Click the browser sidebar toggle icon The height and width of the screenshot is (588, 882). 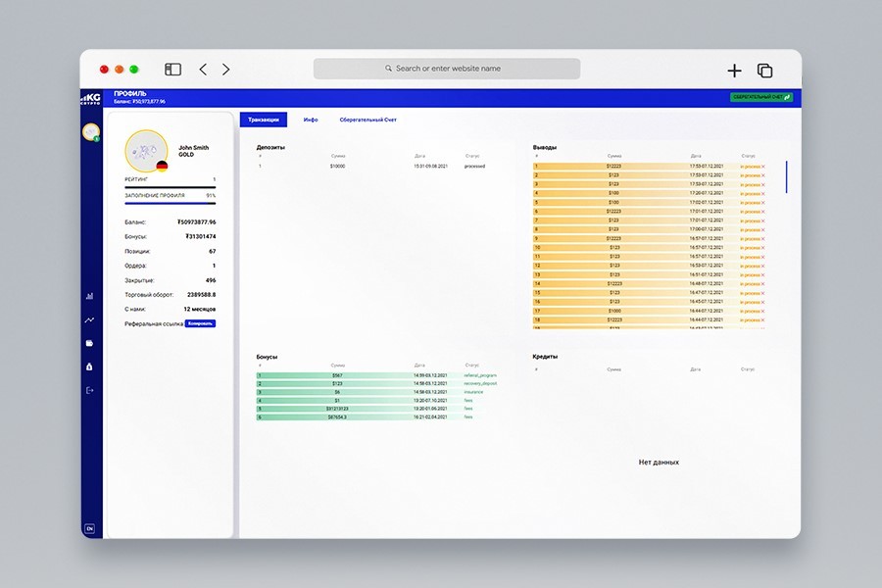[172, 70]
